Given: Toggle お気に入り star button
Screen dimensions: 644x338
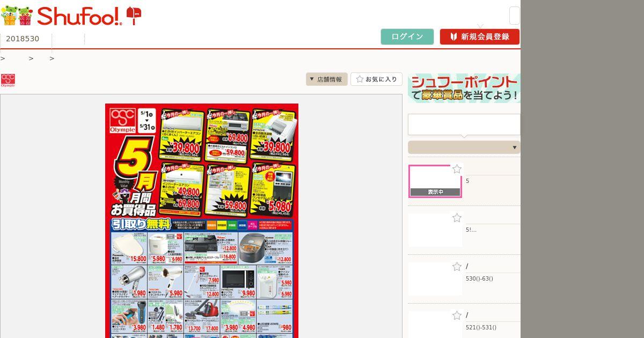Looking at the screenshot, I should 377,79.
